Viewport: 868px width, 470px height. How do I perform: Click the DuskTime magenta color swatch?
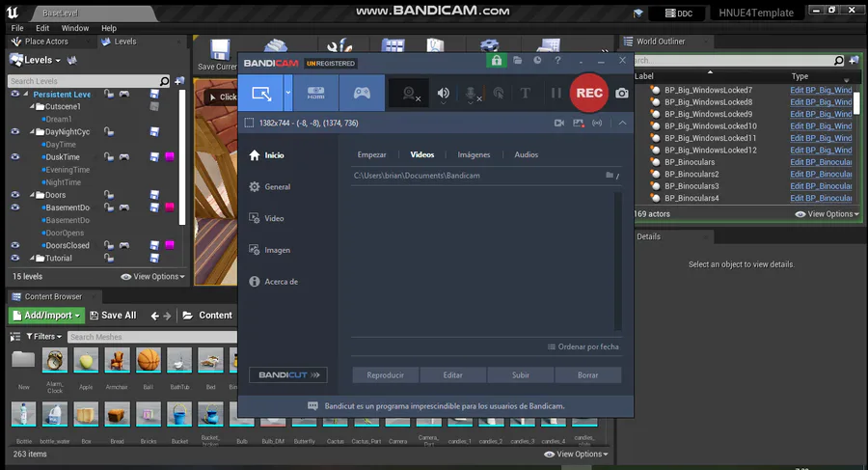(170, 157)
